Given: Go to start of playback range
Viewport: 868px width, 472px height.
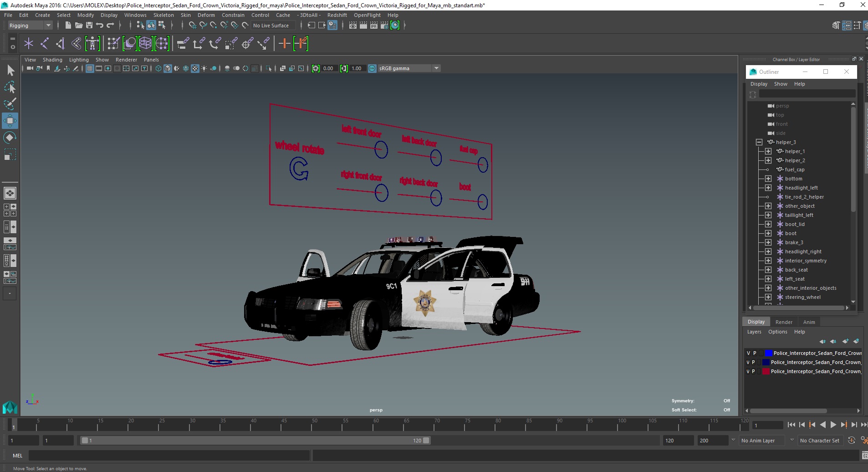Looking at the screenshot, I should [x=791, y=425].
